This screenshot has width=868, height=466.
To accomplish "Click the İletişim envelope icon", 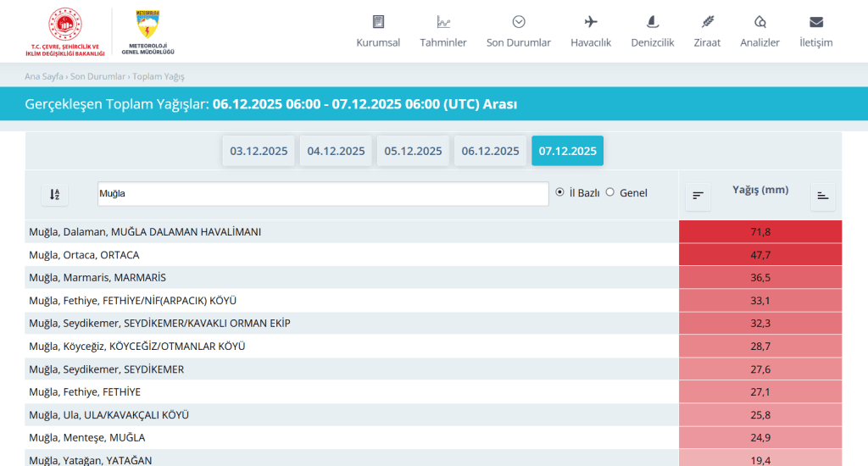I will point(815,22).
